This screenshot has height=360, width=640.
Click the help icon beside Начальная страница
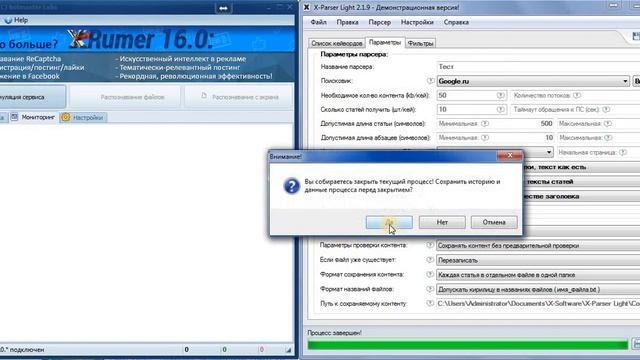pos(623,152)
